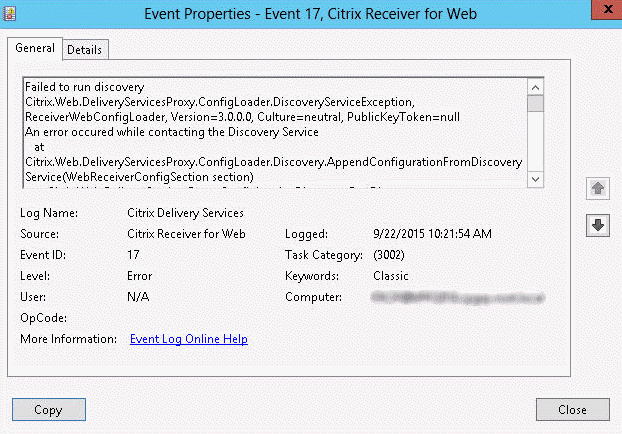
Task: Click the Task Category value '(3002)'
Action: (389, 255)
